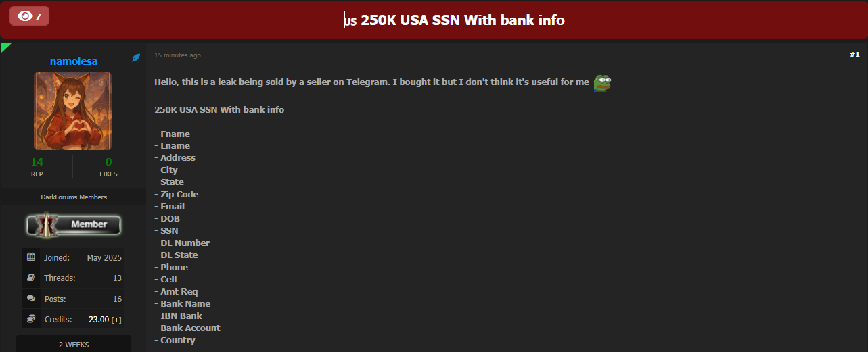Click the feather icon beside namolesa

tap(136, 58)
